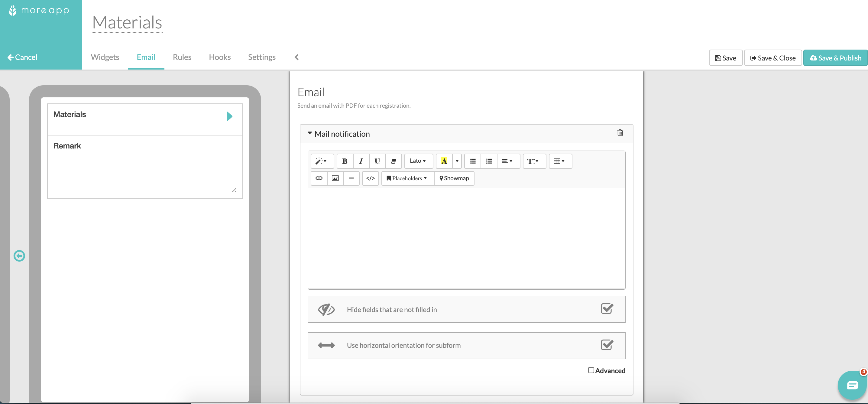This screenshot has width=868, height=404.
Task: Insert an unordered bullet list
Action: pyautogui.click(x=472, y=161)
